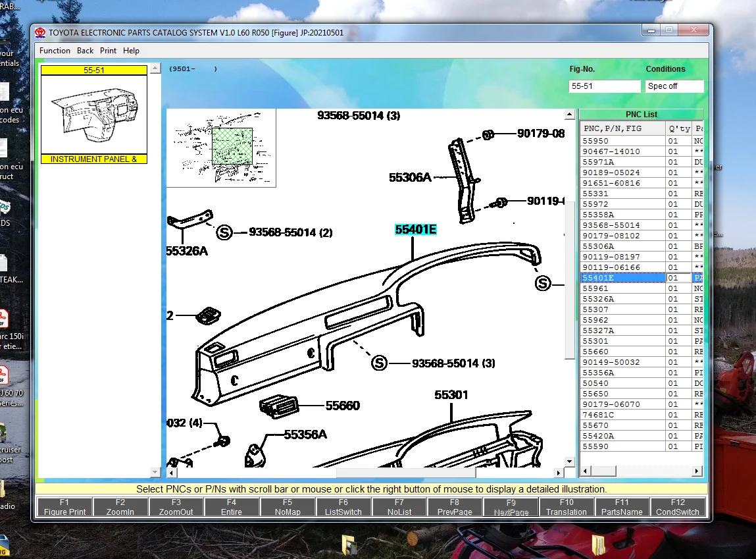The height and width of the screenshot is (559, 756).
Task: Click figure panel scrollbar down arrow
Action: click(x=155, y=471)
